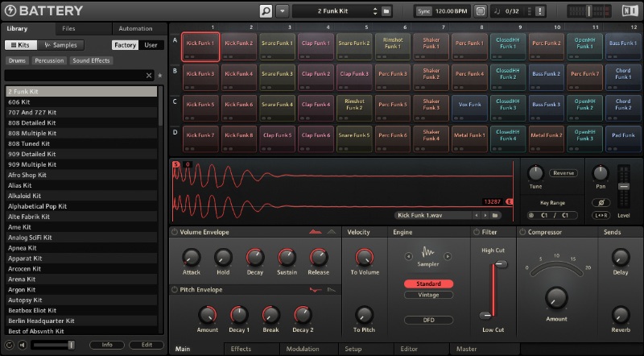Click the E end marker on the waveform

click(x=510, y=201)
